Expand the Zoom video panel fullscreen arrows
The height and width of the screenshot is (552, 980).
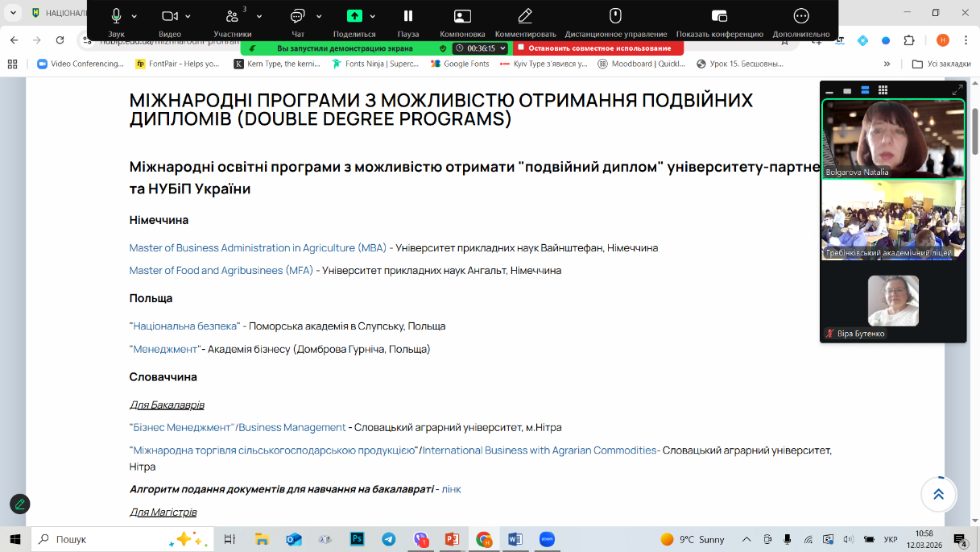click(957, 90)
